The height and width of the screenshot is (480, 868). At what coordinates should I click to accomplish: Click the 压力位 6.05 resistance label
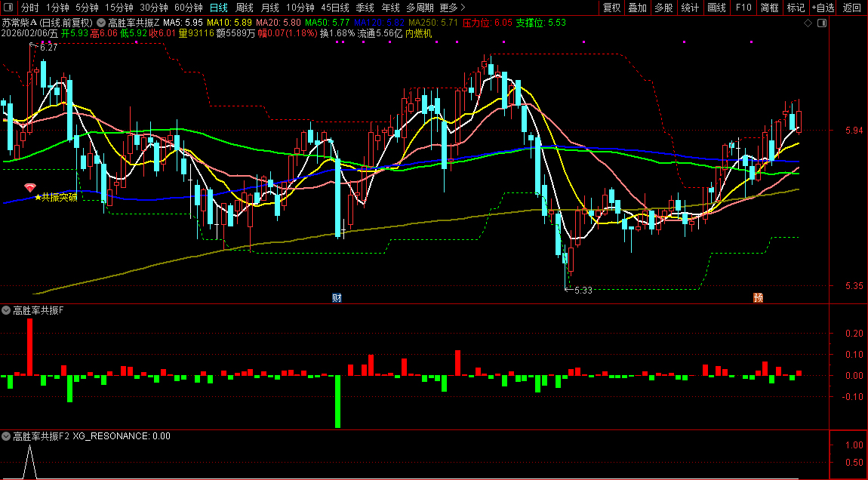pos(488,23)
